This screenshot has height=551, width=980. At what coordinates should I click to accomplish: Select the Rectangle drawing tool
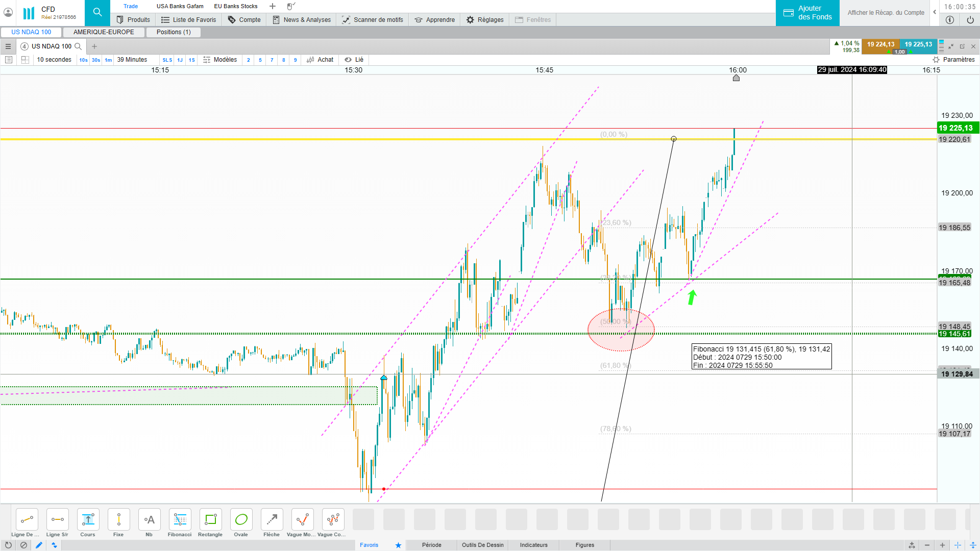point(210,520)
